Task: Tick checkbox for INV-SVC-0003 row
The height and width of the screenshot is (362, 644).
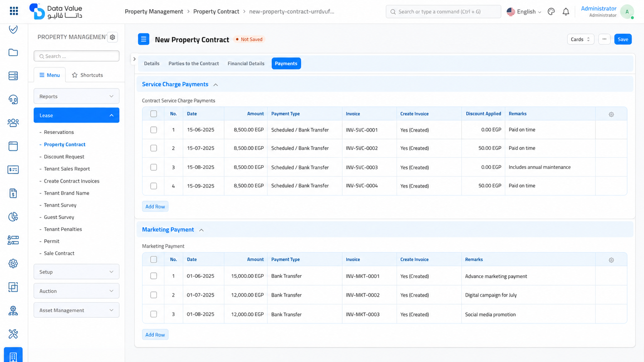Action: (154, 167)
